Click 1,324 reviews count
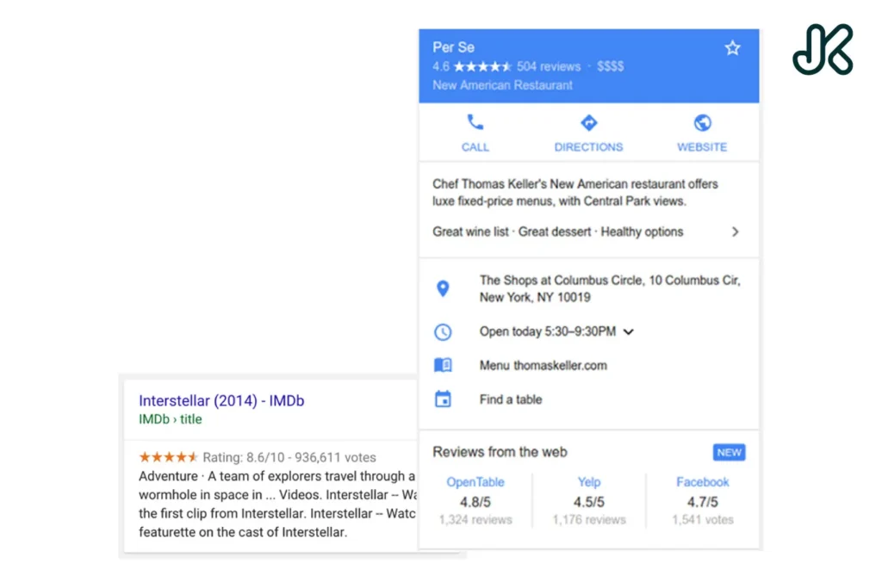 475,520
